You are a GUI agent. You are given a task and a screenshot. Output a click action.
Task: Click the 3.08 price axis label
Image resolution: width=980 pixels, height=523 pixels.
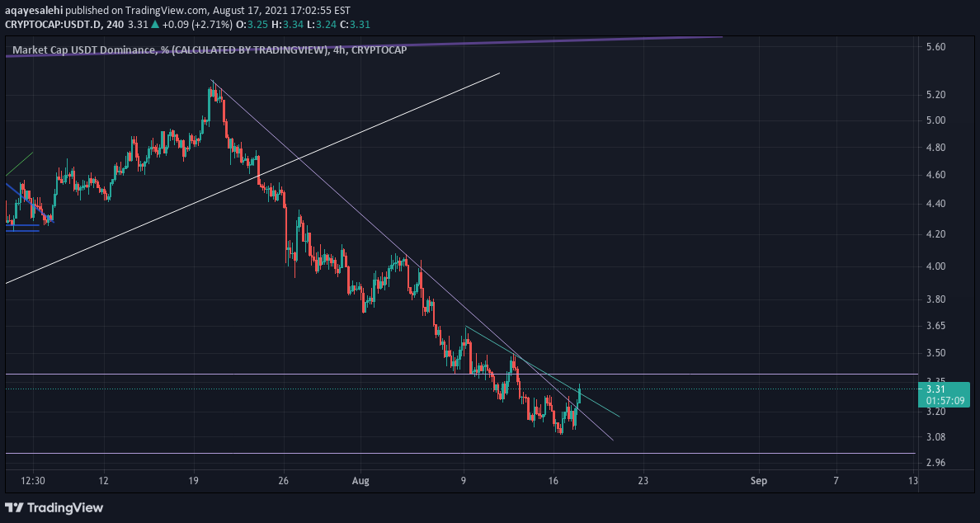coord(935,436)
